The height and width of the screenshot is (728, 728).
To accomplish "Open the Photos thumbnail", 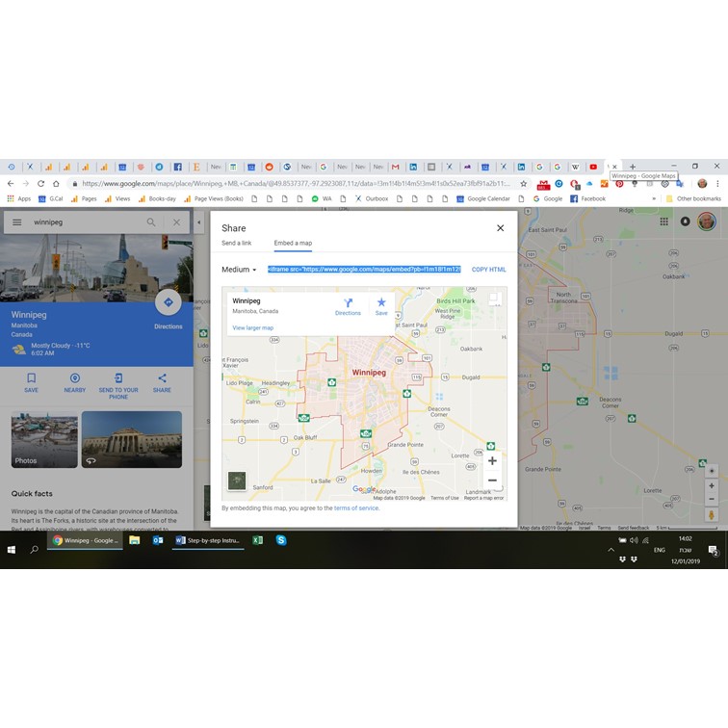I will [44, 439].
